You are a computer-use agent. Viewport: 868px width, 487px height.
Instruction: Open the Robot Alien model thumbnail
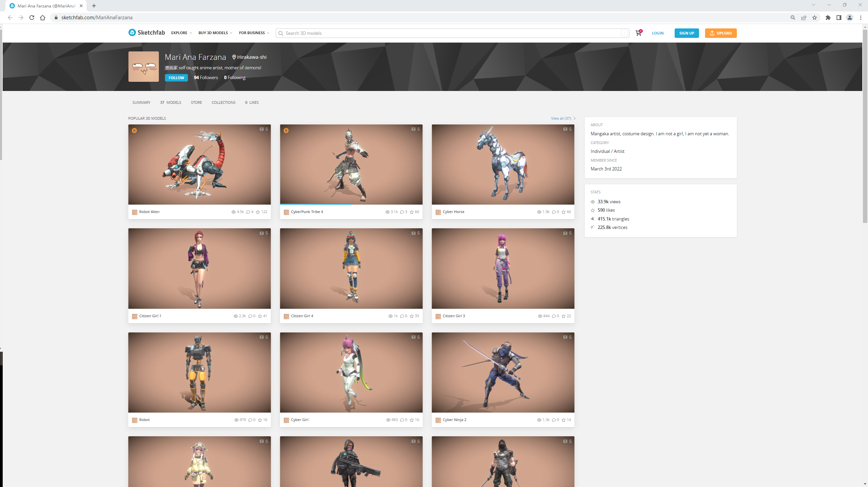[x=199, y=164]
